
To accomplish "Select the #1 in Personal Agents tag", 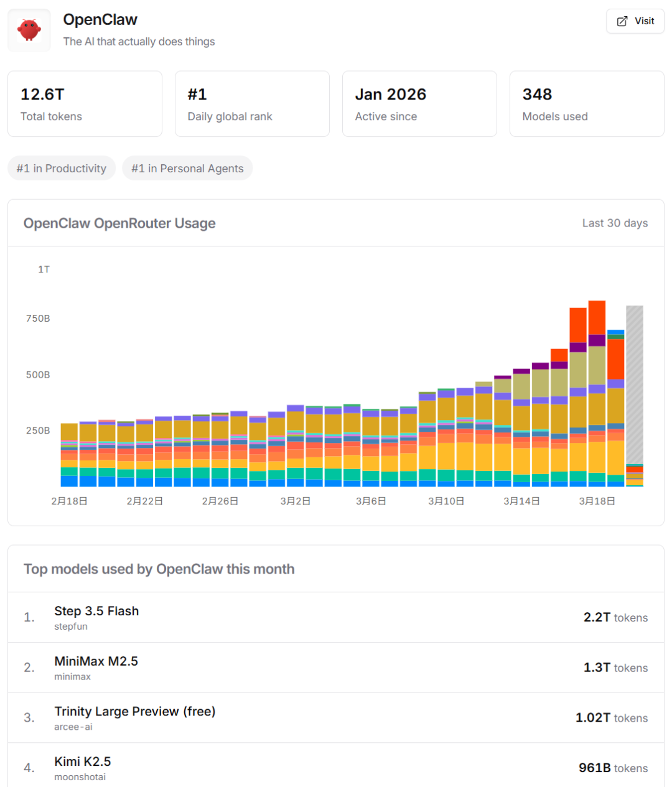I will [x=187, y=169].
